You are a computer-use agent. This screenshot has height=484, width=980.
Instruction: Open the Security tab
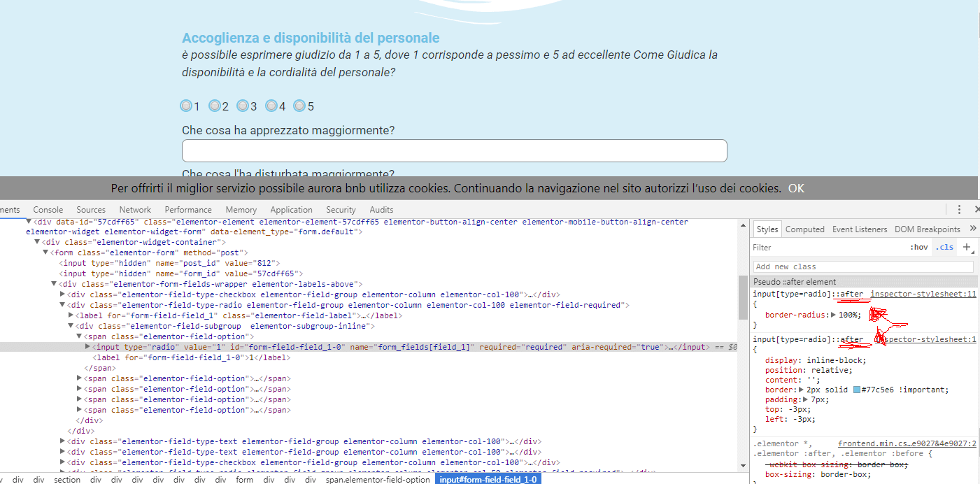pos(341,210)
